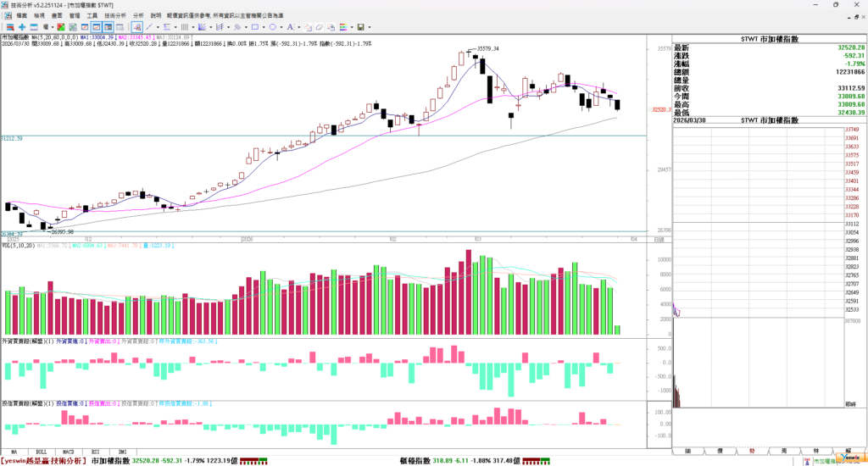Click the eraser icon in toolbar
This screenshot has width=868, height=466.
click(319, 27)
